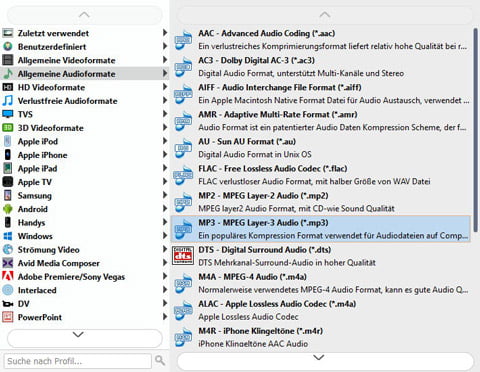Click the 3D Videoformate icon
480x372 pixels.
(8, 128)
